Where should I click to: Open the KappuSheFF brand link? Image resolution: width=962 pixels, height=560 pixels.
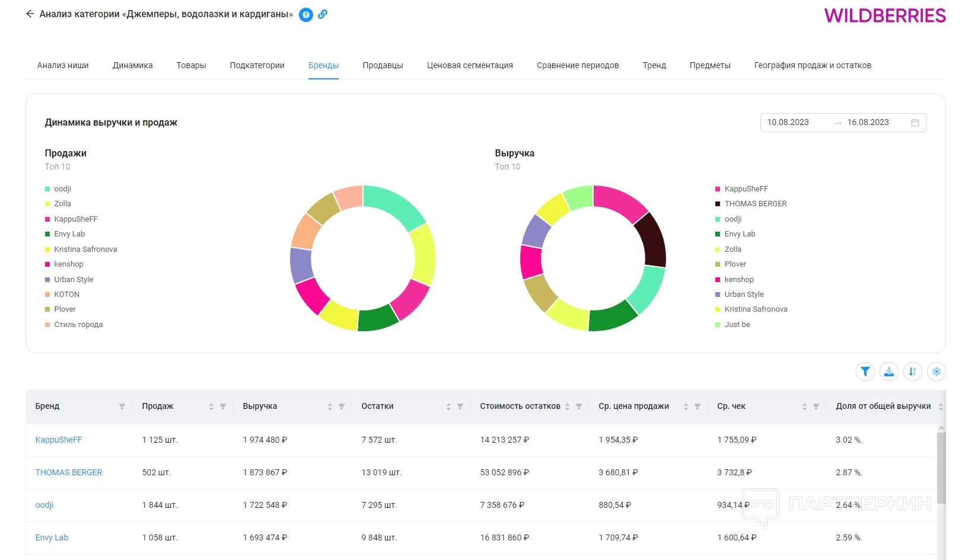[x=59, y=440]
